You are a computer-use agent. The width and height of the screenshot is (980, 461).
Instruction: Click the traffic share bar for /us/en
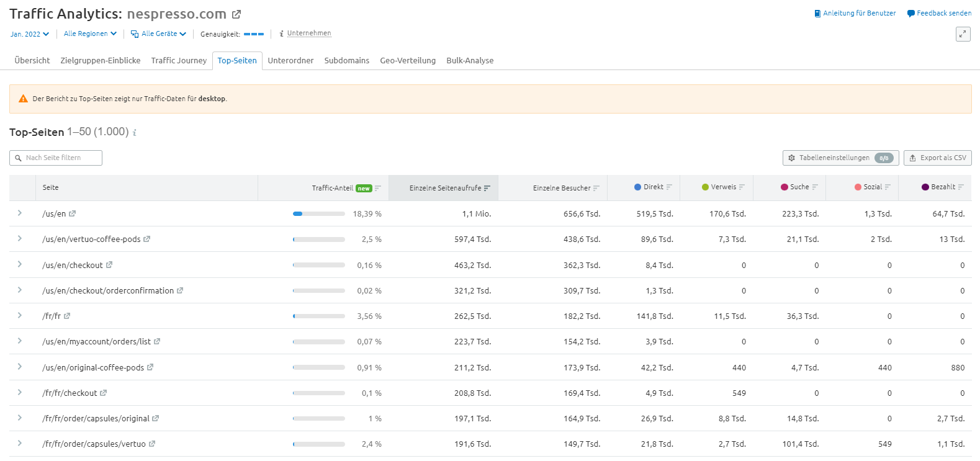coord(319,213)
